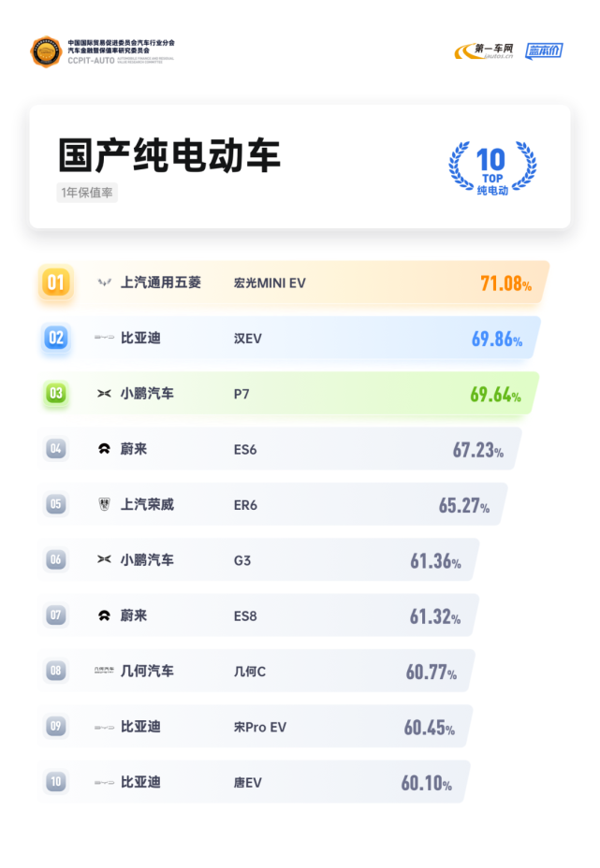Image resolution: width=600 pixels, height=868 pixels.
Task: Click the 小鹏汽车 logo beside G3
Action: (104, 559)
